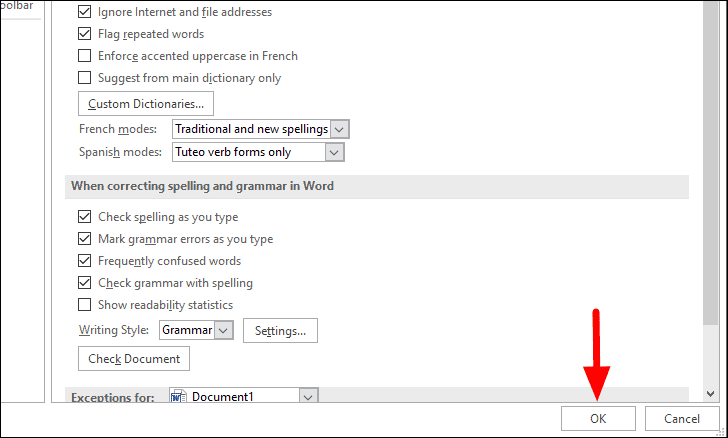The width and height of the screenshot is (728, 438).
Task: Click the Check Document button
Action: tap(134, 359)
